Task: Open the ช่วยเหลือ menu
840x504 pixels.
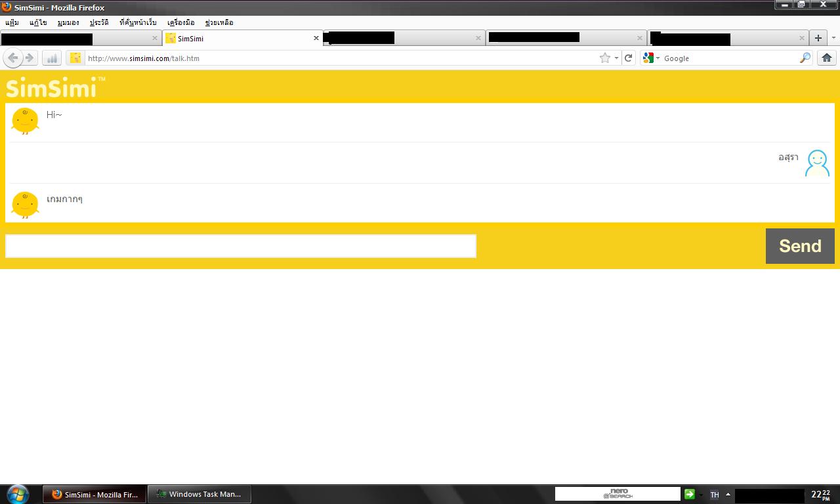Action: pos(219,22)
